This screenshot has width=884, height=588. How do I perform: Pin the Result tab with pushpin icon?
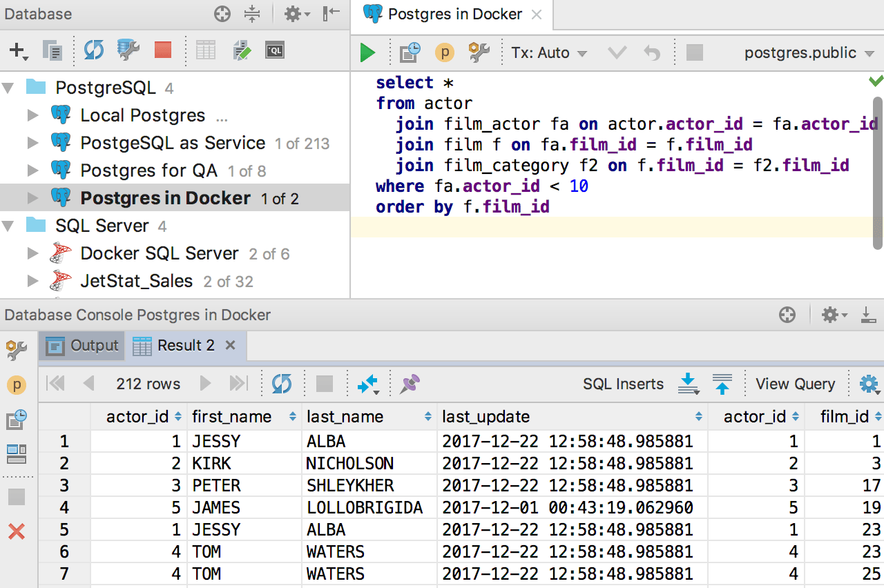tap(410, 384)
